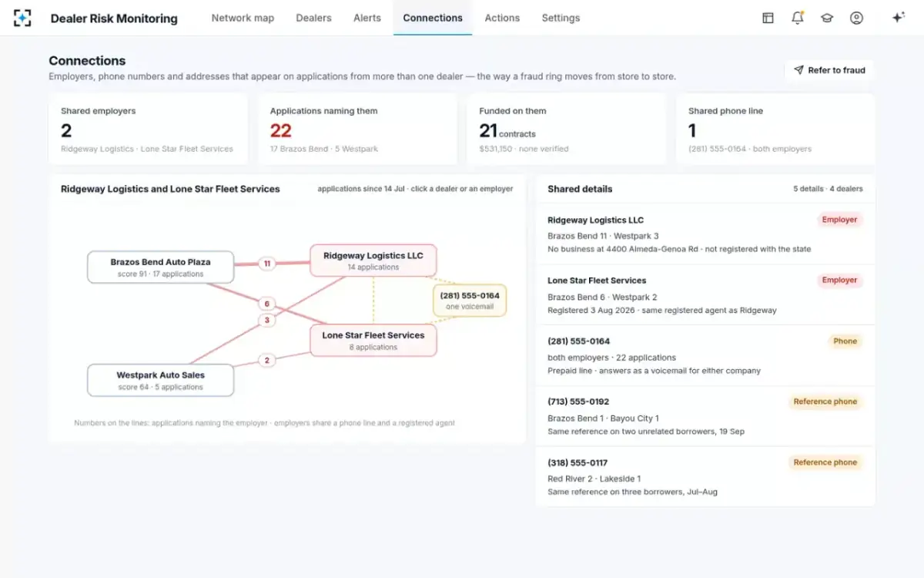Click '(281) 555-0164 · both employers' subtext
Screen dimensions: 924x578
[750, 149]
